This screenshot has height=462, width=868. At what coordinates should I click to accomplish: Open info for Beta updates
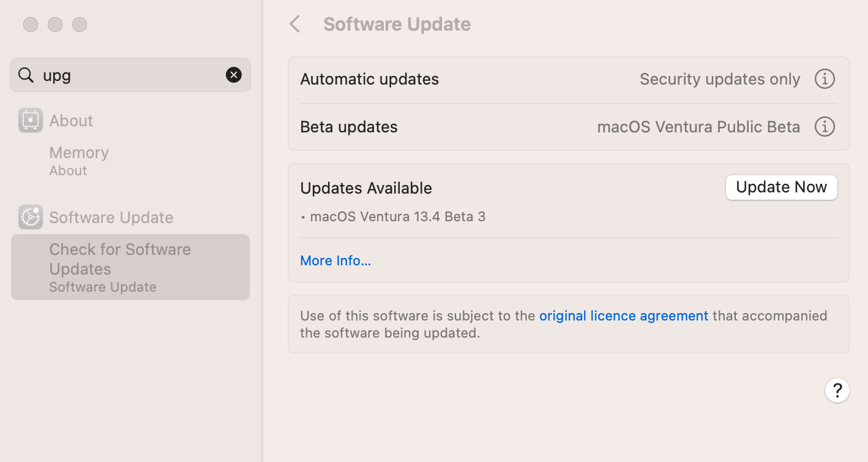825,127
